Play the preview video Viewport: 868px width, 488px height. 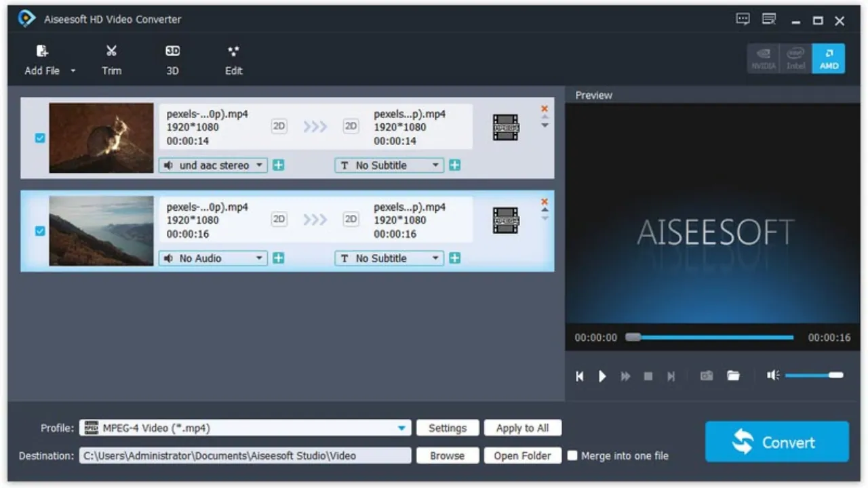click(602, 376)
